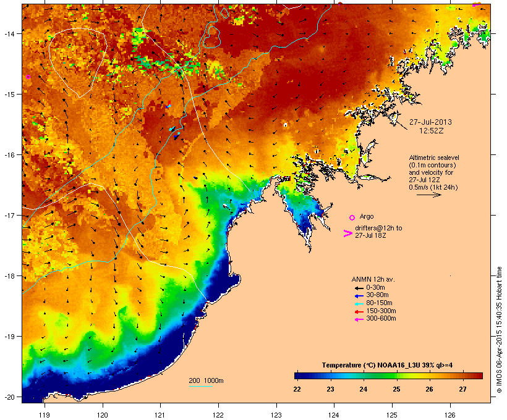Click the latitude axis label -20

9,397
